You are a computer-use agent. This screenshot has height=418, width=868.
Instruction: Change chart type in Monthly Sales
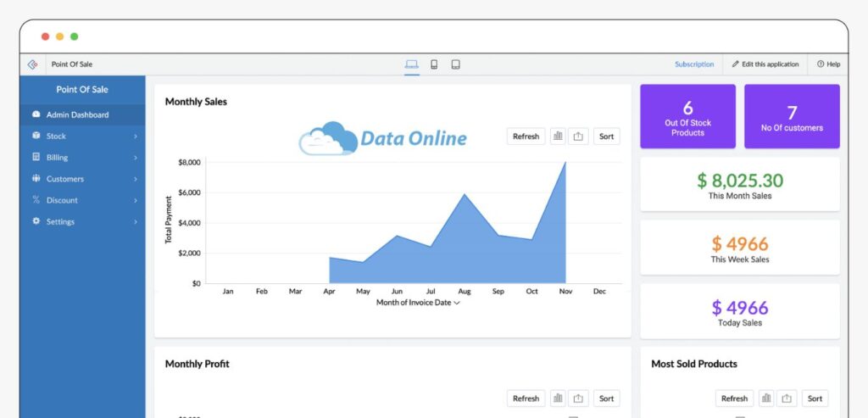click(x=558, y=137)
